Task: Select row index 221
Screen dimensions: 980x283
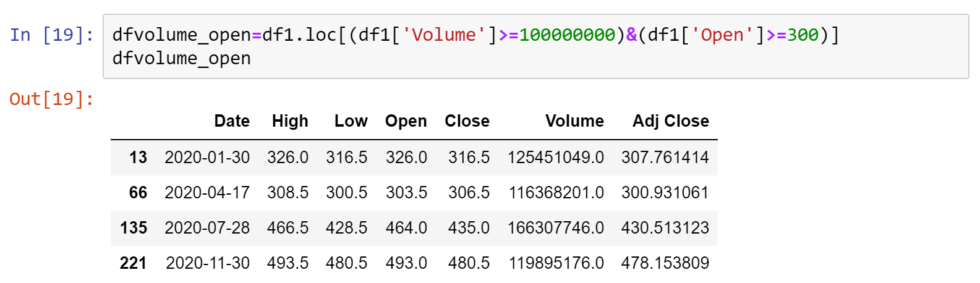Action: (x=133, y=263)
